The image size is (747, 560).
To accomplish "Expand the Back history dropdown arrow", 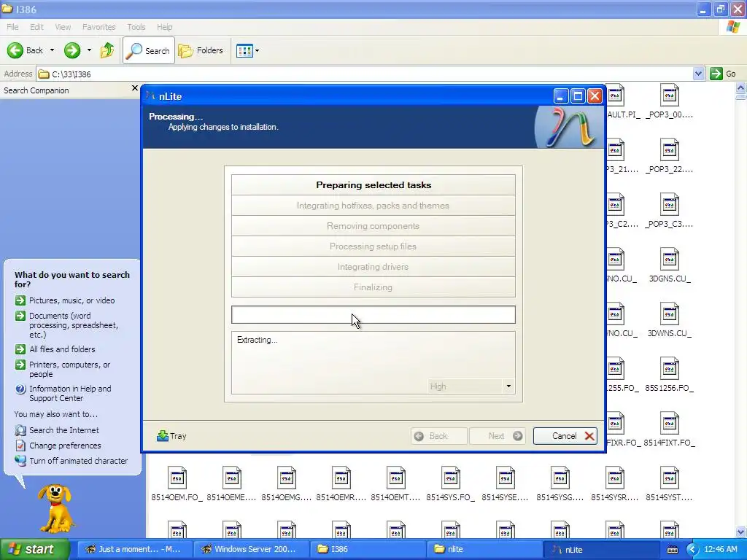I will (52, 50).
